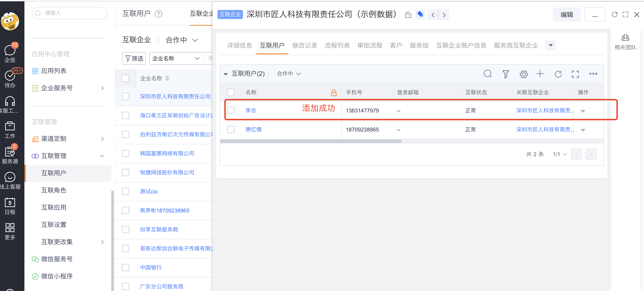
Task: Refresh the 互联用户 sub-list
Action: [558, 74]
